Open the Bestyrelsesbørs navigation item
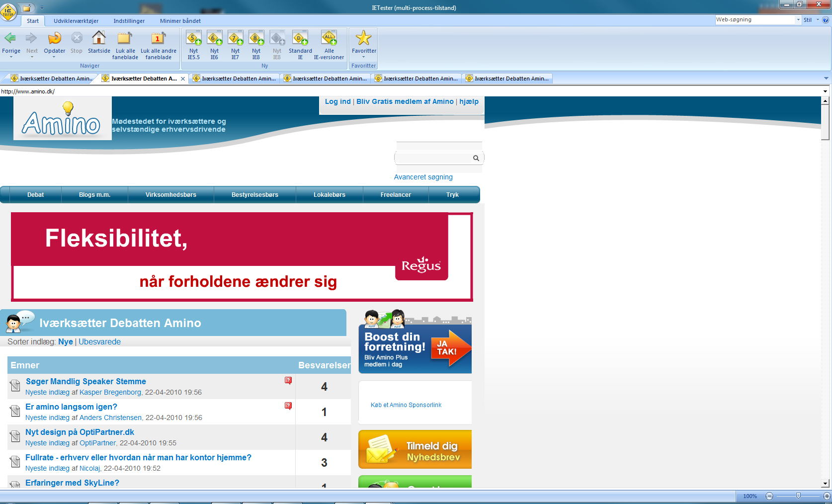This screenshot has height=504, width=832. click(x=255, y=195)
